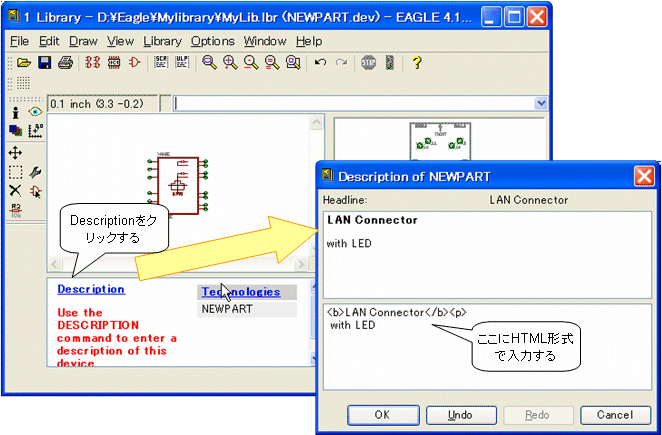Image resolution: width=662 pixels, height=435 pixels.
Task: Click the LAN Connector headline preview text
Action: [372, 220]
